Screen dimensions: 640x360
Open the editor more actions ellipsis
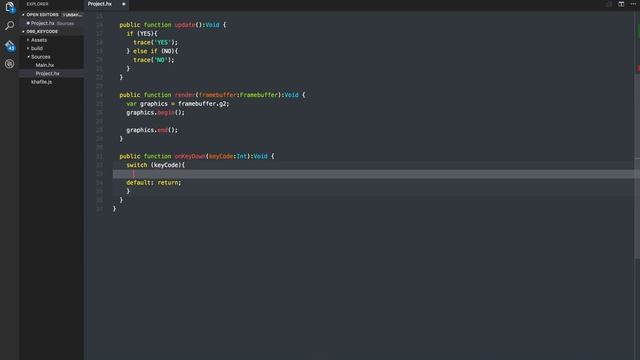(x=633, y=4)
